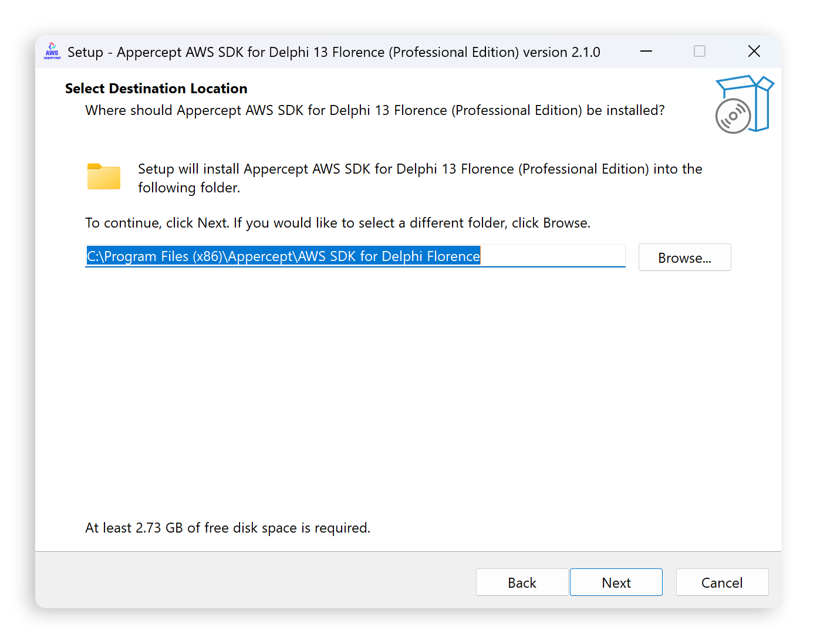Click the 'To continue, click Next' instruction text
The width and height of the screenshot is (817, 644).
pyautogui.click(x=338, y=223)
